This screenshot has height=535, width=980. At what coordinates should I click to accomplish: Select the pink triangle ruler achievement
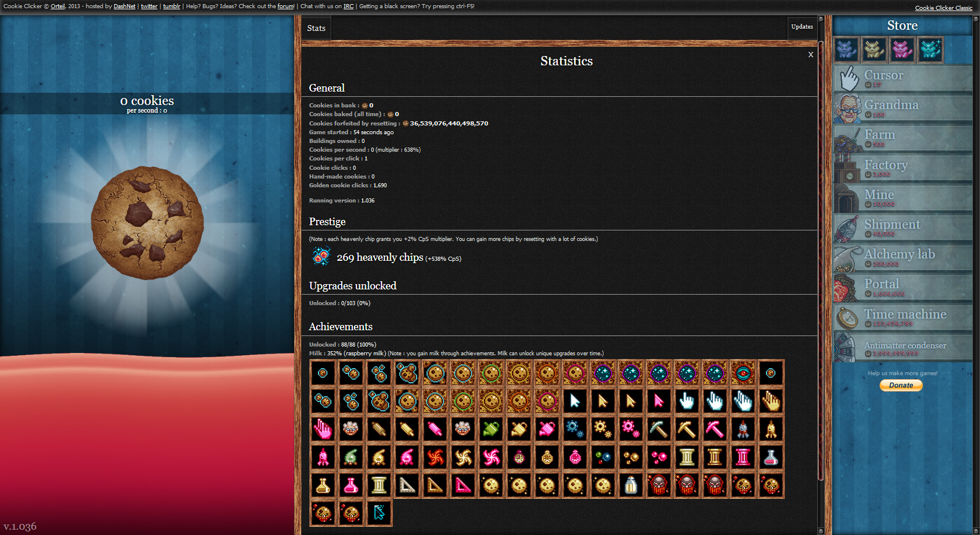tap(463, 485)
